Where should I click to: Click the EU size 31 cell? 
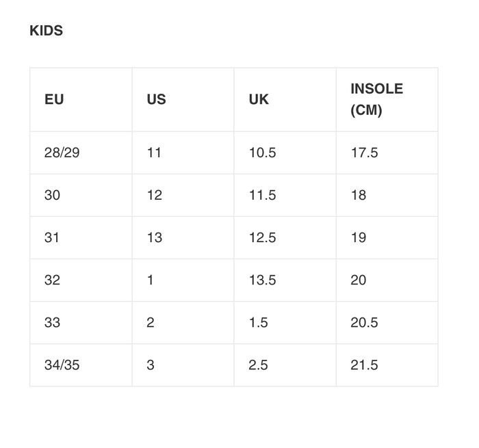coord(81,237)
